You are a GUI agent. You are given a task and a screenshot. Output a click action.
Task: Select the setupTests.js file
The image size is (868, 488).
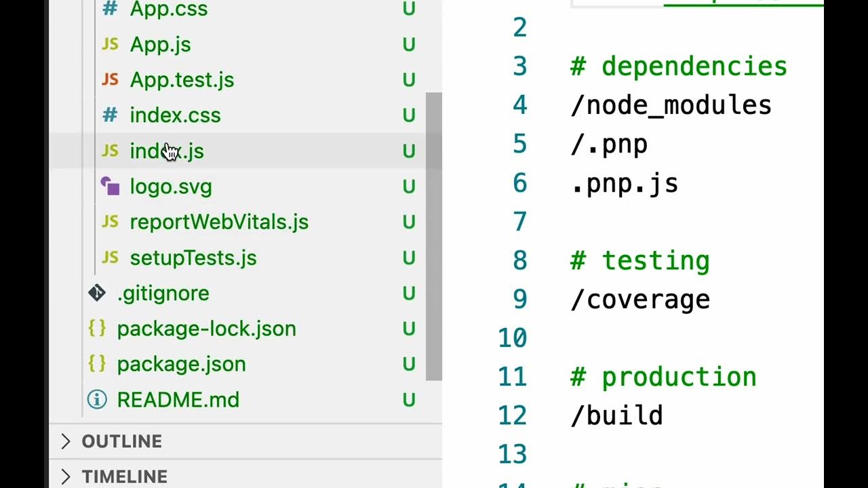(x=193, y=258)
